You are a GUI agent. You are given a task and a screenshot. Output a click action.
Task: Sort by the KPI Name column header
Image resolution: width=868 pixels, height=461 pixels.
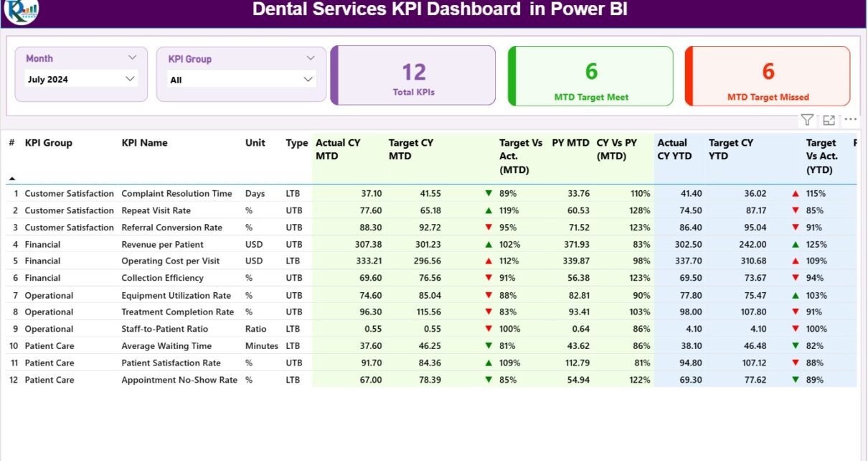144,143
